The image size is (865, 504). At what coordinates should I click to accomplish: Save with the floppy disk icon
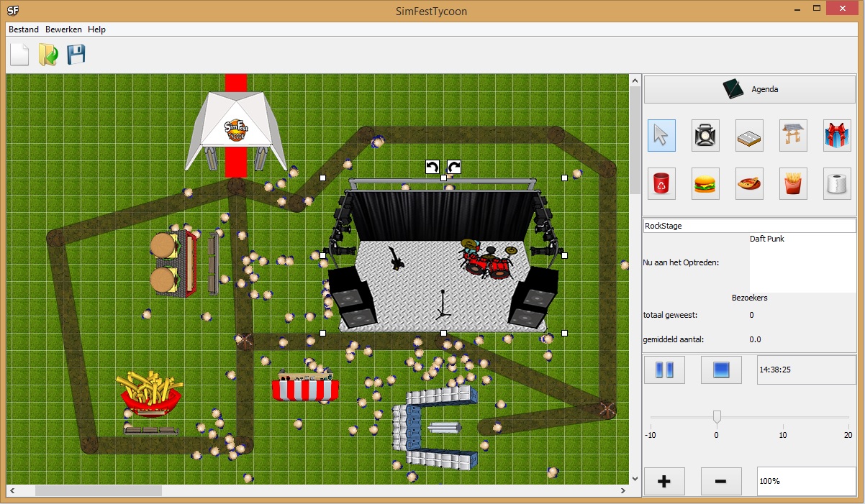tap(76, 55)
